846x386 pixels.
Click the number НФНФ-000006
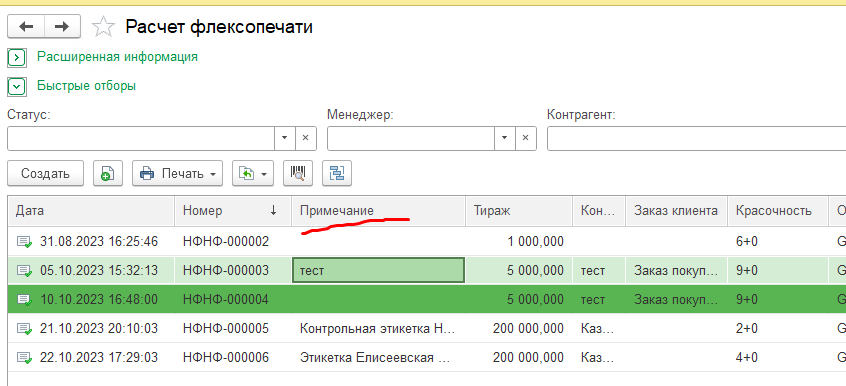(x=226, y=357)
